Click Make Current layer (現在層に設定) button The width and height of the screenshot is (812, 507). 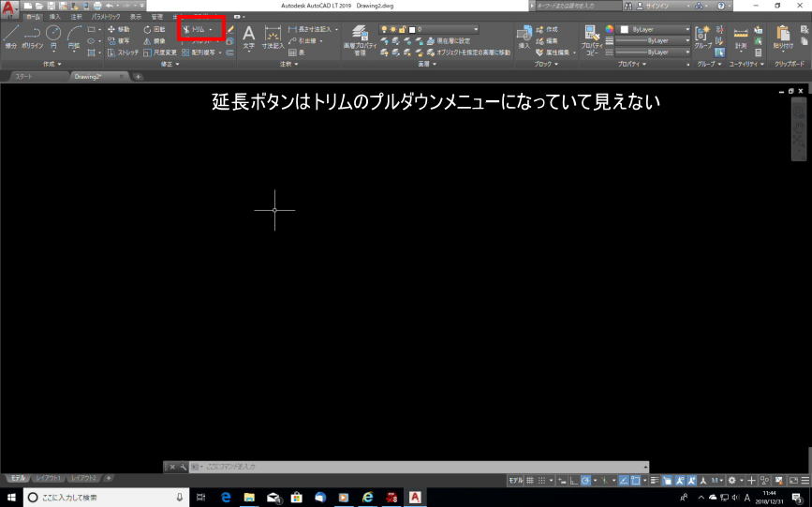point(449,41)
